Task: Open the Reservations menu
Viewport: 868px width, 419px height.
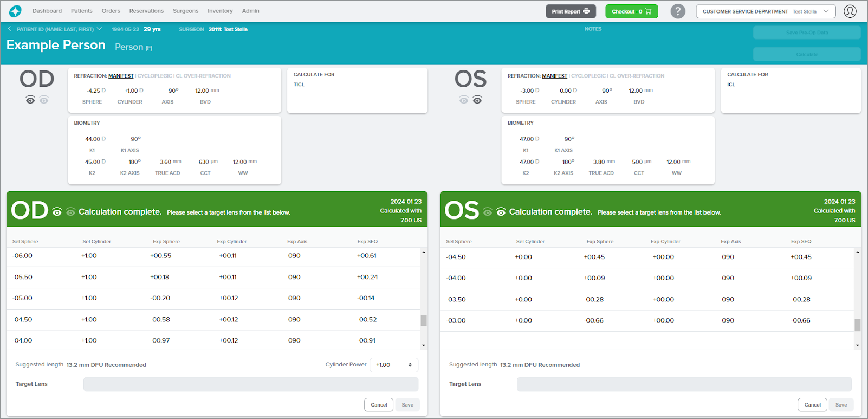Action: pos(146,11)
